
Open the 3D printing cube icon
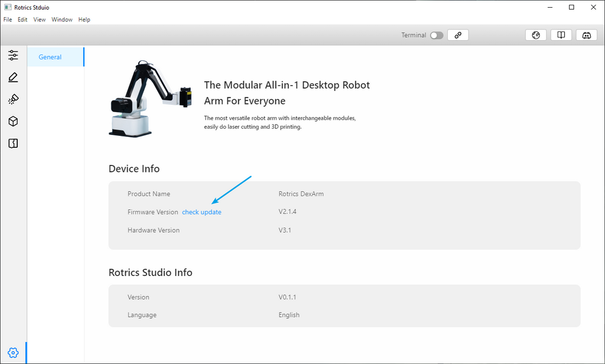(13, 121)
